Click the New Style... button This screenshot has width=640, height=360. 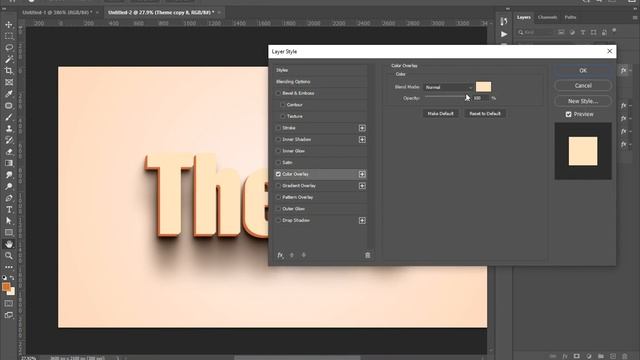[x=583, y=101]
